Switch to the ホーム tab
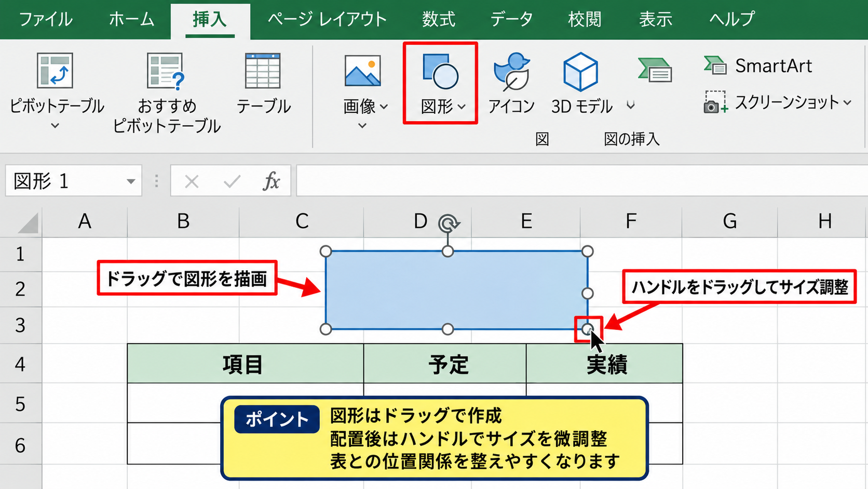This screenshot has width=868, height=489. (x=131, y=19)
